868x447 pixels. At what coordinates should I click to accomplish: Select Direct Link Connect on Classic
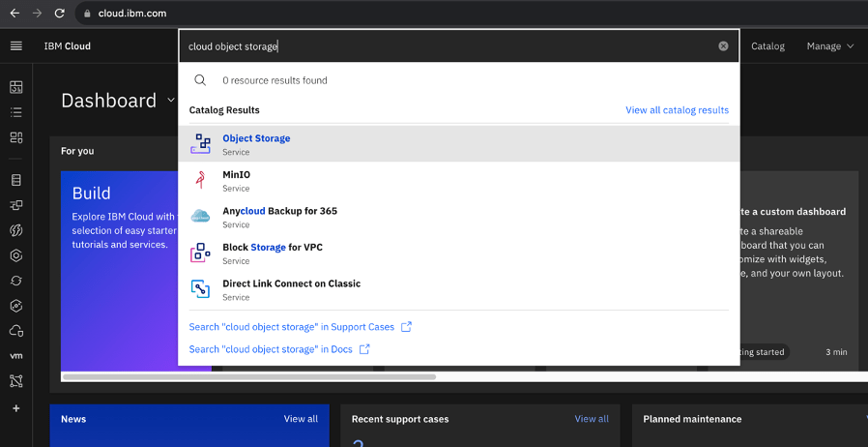point(291,284)
